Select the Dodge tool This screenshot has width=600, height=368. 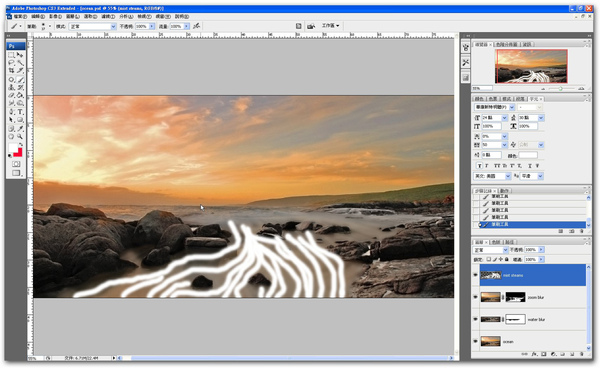click(x=20, y=103)
